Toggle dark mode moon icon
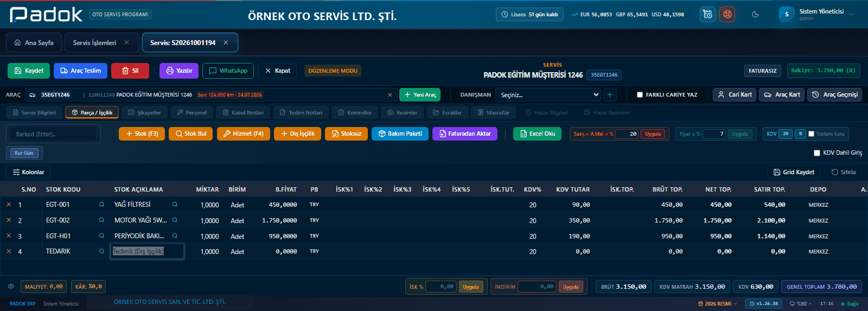Image resolution: width=868 pixels, height=311 pixels. 755,15
